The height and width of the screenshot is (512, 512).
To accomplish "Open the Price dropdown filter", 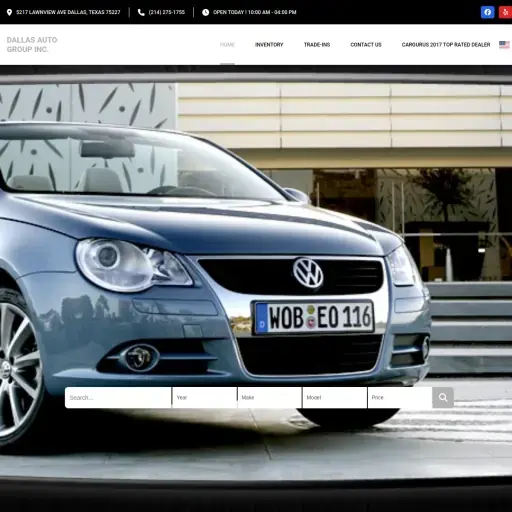I will point(400,397).
